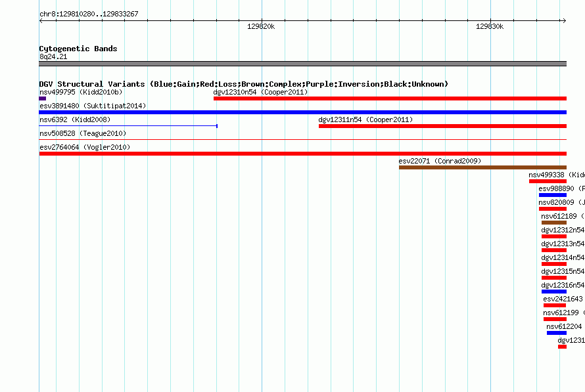
Task: Click the red bar under nsv612199
Action: point(555,319)
